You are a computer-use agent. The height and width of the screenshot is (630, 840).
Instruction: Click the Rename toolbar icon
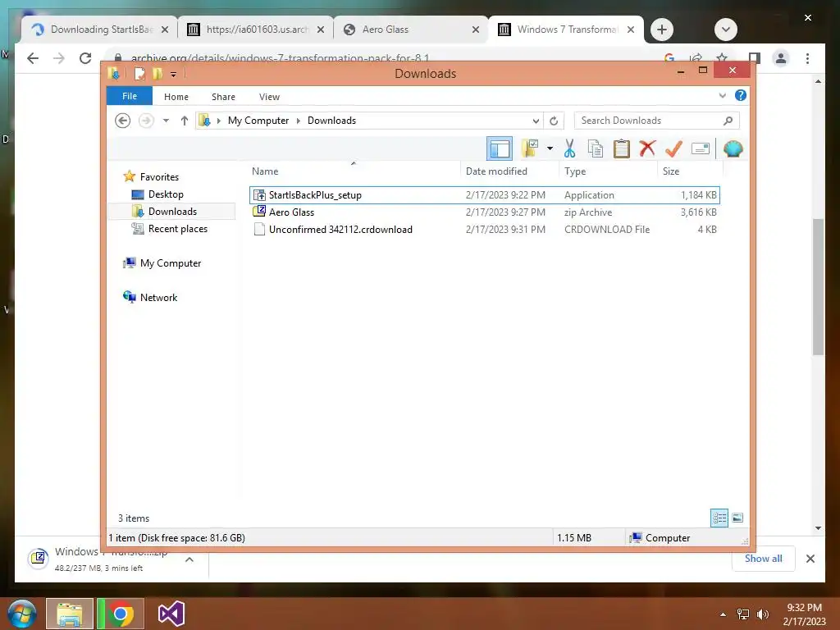click(701, 148)
